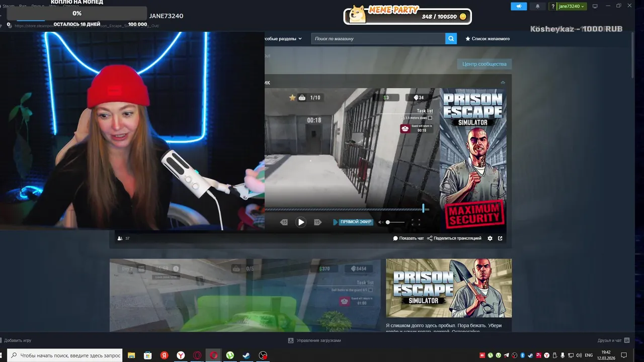Screen dimensions: 644x362
Task: Switch ENG keyboard language indicator
Action: pos(589,355)
